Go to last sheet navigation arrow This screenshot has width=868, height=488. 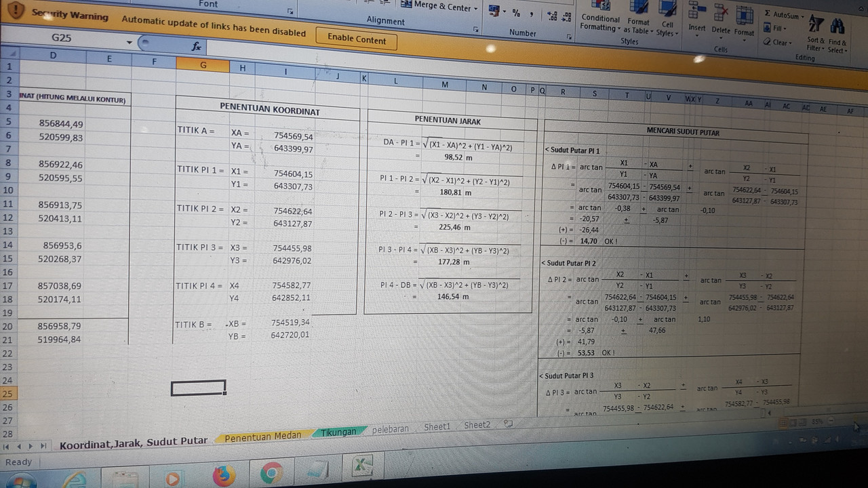pyautogui.click(x=43, y=446)
